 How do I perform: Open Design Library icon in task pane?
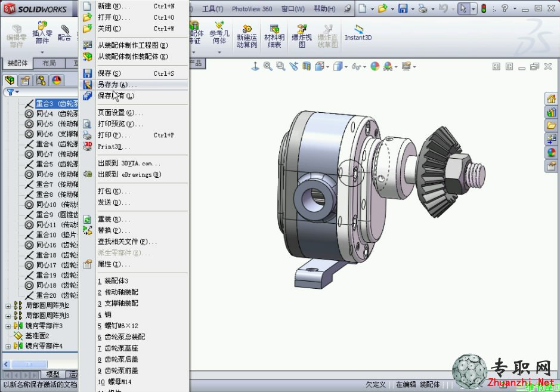coord(551,112)
